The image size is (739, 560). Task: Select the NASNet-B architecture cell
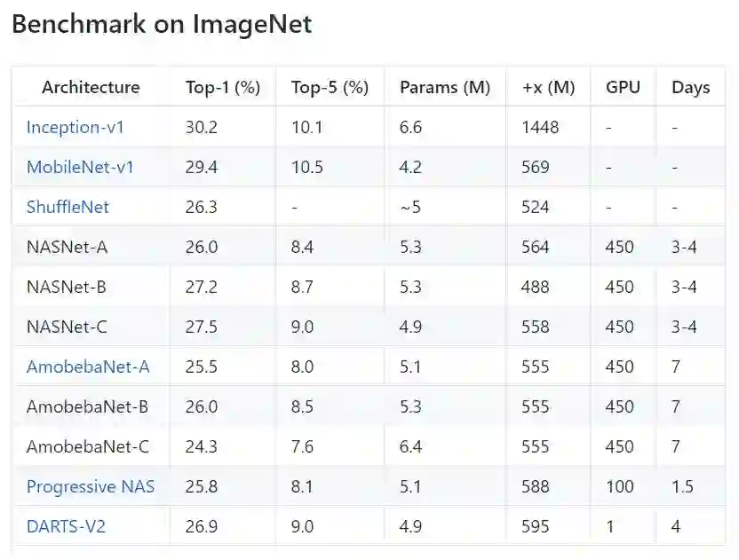[x=67, y=287]
